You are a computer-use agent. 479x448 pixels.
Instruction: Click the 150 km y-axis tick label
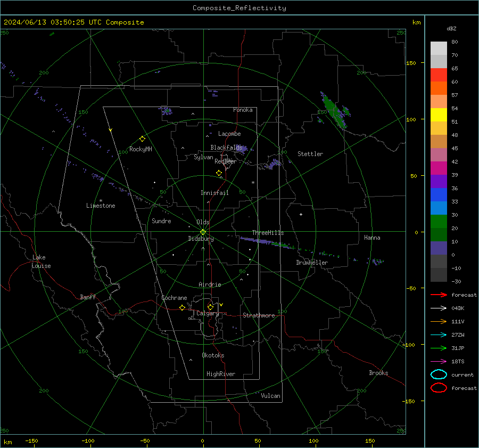(x=411, y=63)
